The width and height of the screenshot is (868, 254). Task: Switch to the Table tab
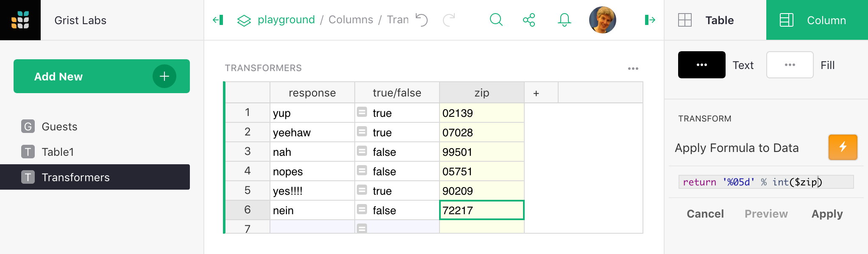[x=715, y=20]
